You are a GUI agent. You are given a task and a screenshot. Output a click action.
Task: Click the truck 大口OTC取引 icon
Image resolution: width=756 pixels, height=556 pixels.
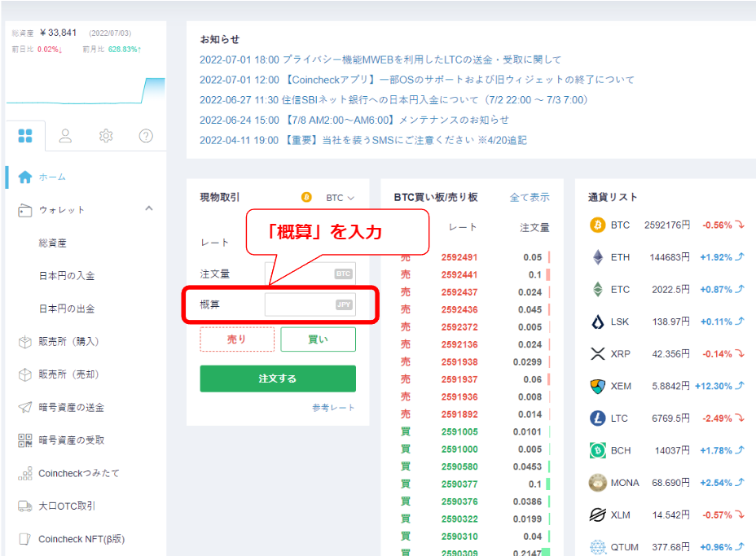(25, 506)
